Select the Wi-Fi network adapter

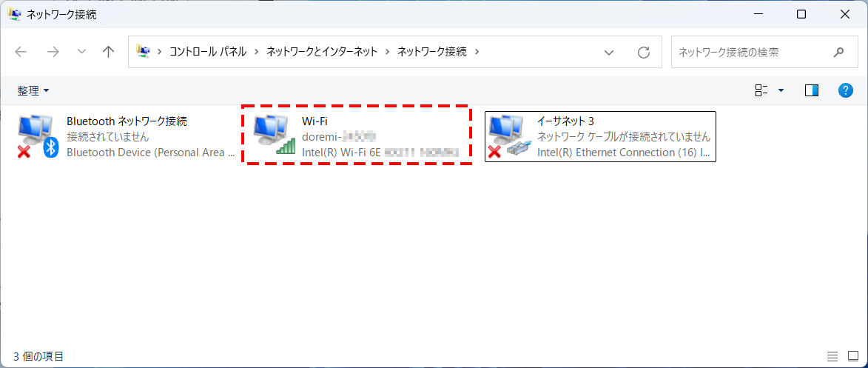click(x=357, y=136)
